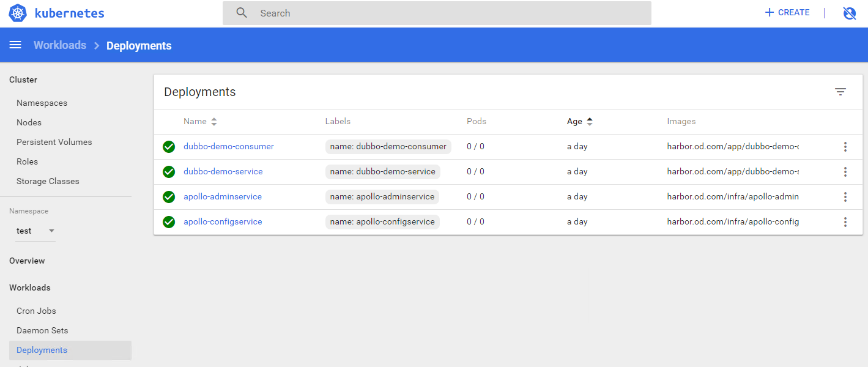Open actions menu for apollo-adminservice
The width and height of the screenshot is (868, 367).
point(845,197)
